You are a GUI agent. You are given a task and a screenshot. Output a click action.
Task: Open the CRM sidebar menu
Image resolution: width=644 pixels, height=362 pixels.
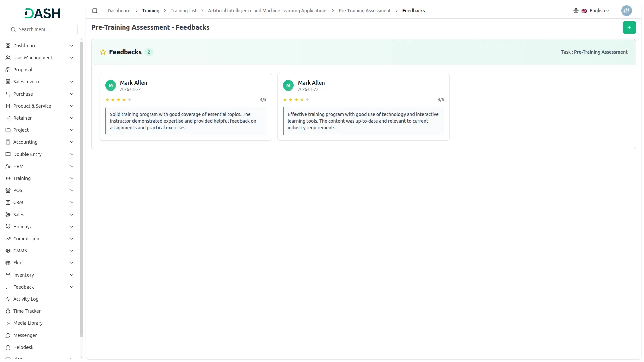tap(40, 202)
